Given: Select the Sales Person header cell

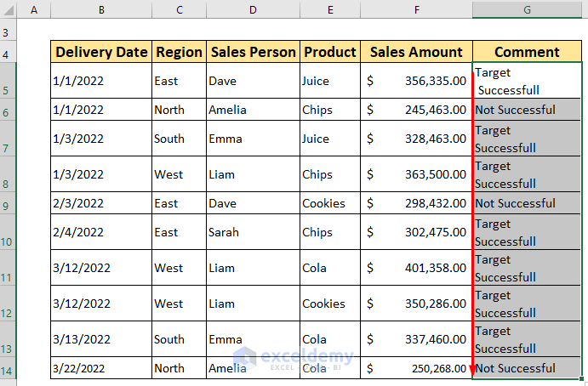Looking at the screenshot, I should pos(252,52).
